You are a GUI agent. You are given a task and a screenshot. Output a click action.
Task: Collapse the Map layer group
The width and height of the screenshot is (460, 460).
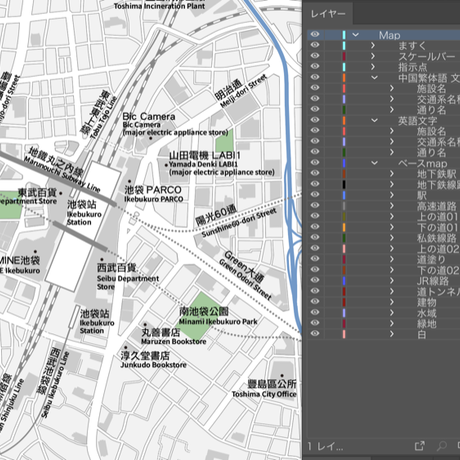(355, 35)
